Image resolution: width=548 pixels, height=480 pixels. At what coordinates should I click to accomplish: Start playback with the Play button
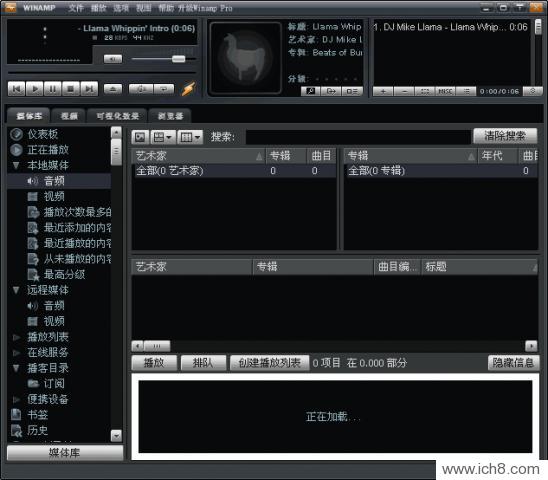pos(35,89)
